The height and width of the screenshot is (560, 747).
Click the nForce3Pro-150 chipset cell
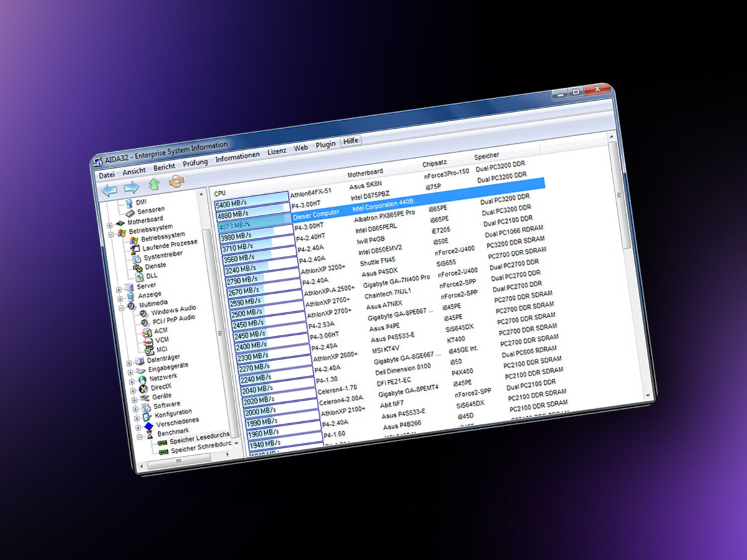tap(447, 174)
